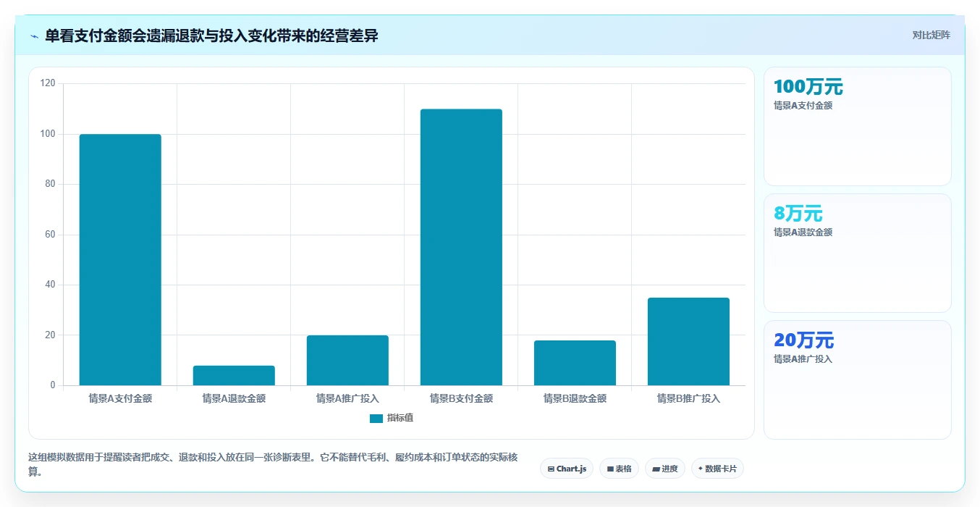This screenshot has height=507, width=980.
Task: Click the y-axis value 120
Action: (x=48, y=84)
